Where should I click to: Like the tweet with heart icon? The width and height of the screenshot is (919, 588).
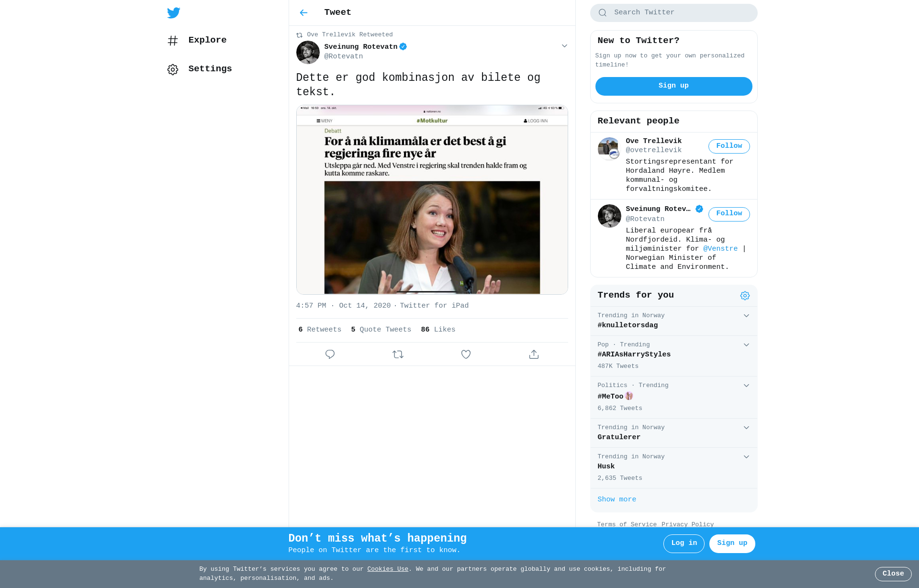click(466, 354)
